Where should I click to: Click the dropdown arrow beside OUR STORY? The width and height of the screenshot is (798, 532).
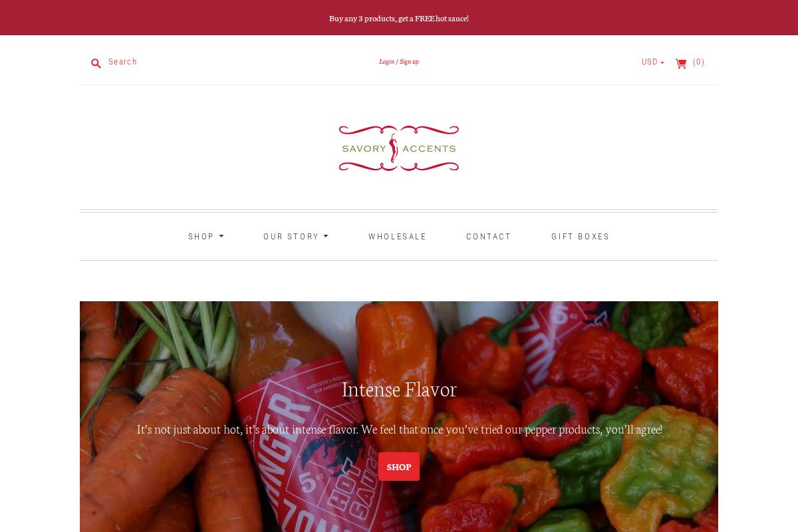(326, 236)
